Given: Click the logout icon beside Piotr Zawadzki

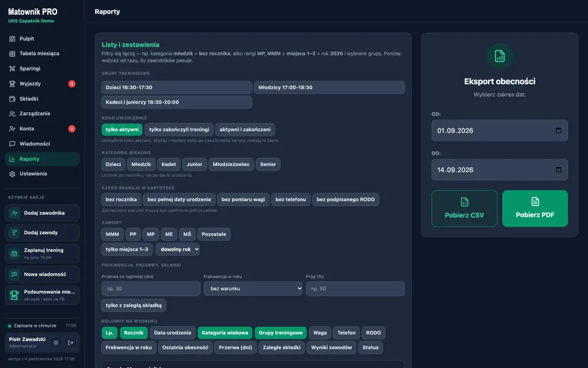Looking at the screenshot, I should [71, 343].
